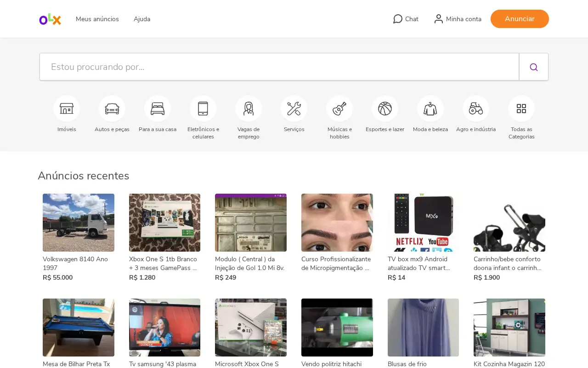Viewport: 588px width, 368px height.
Task: Click the magnifier search button
Action: (x=534, y=67)
